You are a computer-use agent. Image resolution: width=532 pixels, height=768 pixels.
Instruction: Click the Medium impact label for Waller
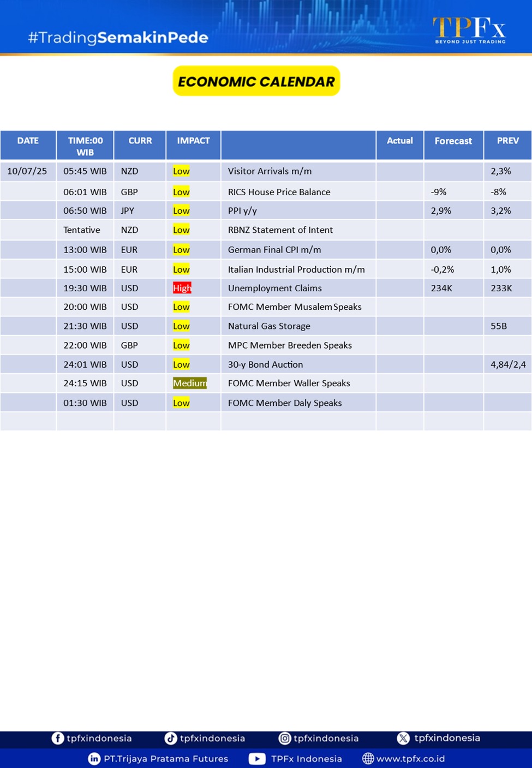(x=190, y=383)
